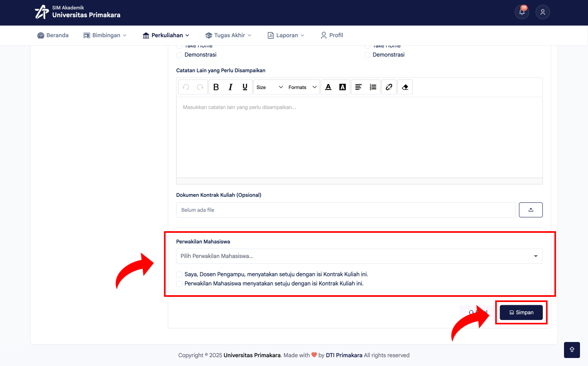The width and height of the screenshot is (588, 366).
Task: Click the text alignment icon
Action: [x=358, y=87]
